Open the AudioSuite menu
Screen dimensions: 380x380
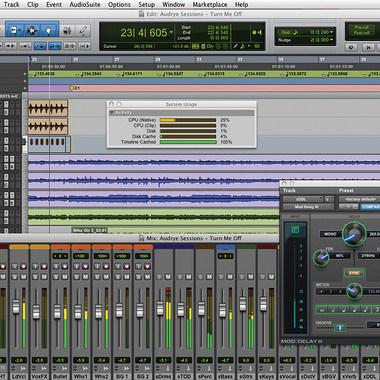85,5
